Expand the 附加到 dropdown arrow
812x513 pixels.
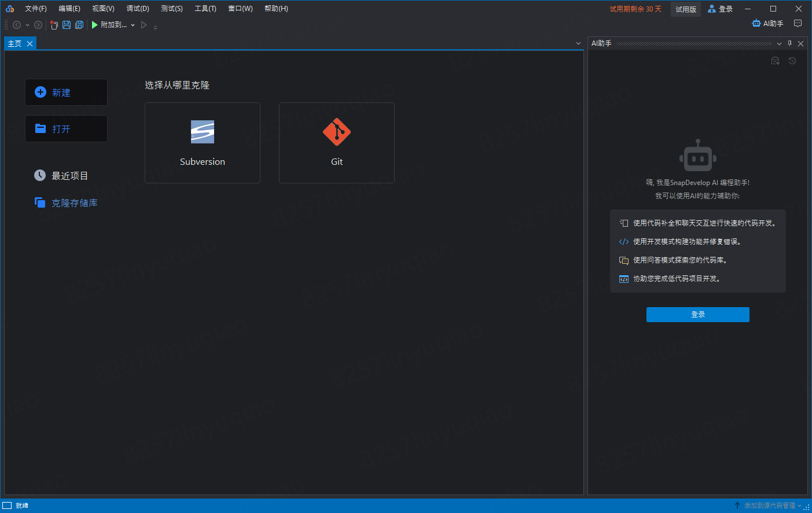133,25
